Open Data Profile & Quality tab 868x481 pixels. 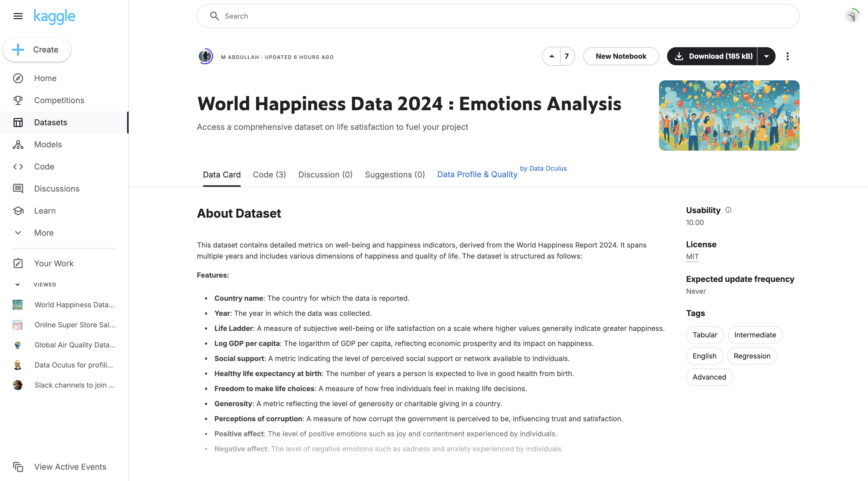pos(477,174)
